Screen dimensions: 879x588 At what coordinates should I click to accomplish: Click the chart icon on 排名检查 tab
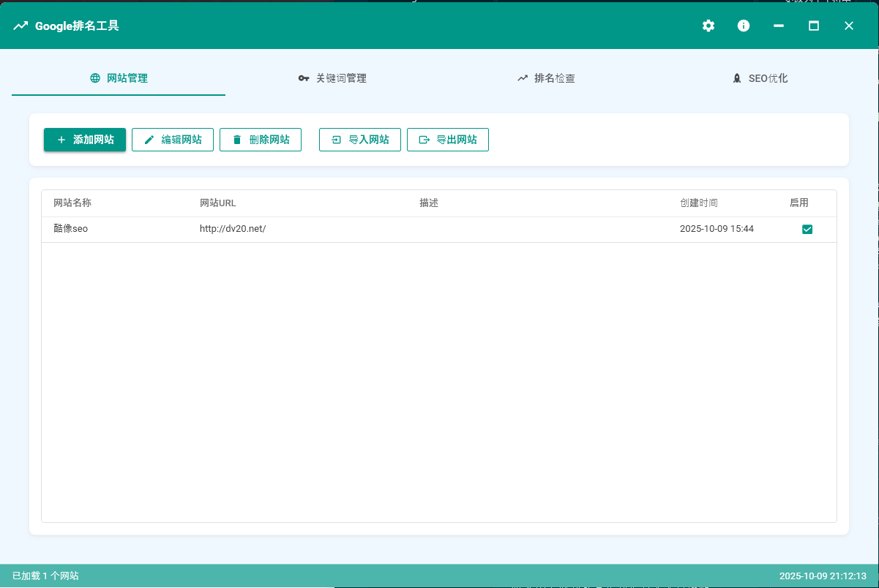(x=523, y=78)
